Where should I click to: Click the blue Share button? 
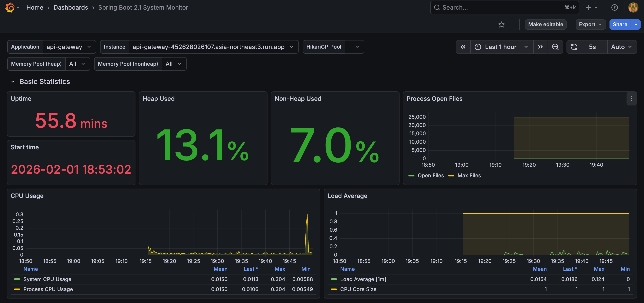coord(620,25)
